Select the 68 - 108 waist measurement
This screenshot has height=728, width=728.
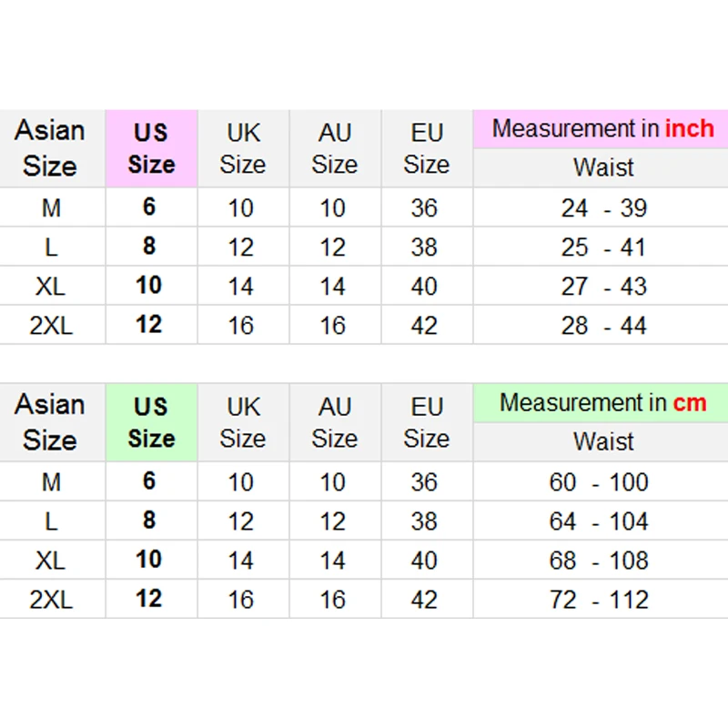coord(599,561)
